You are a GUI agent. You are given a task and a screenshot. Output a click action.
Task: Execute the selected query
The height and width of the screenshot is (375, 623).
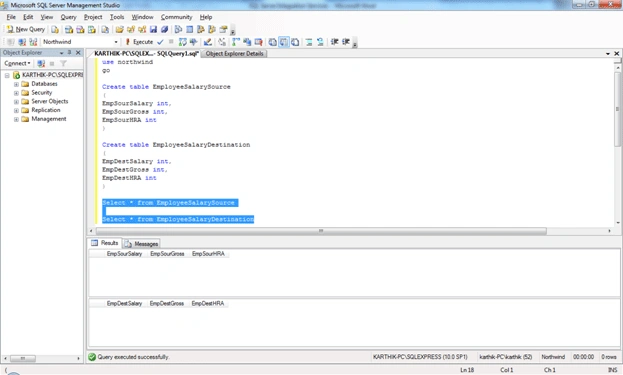click(x=139, y=42)
